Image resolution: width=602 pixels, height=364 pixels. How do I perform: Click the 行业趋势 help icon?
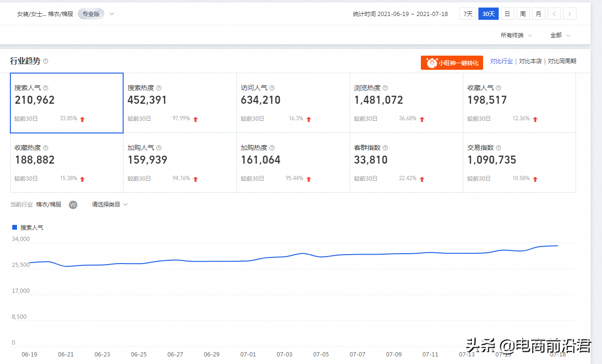point(45,61)
